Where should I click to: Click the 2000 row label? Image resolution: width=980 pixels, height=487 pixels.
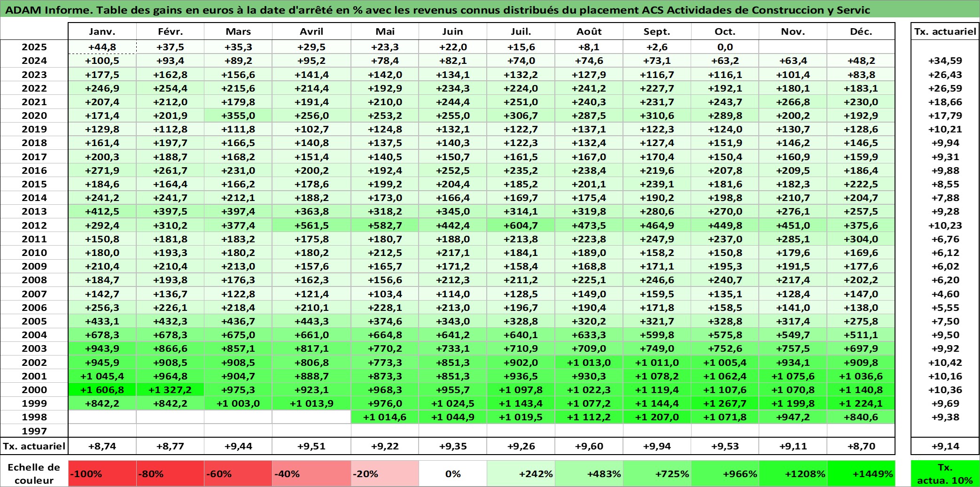34,390
